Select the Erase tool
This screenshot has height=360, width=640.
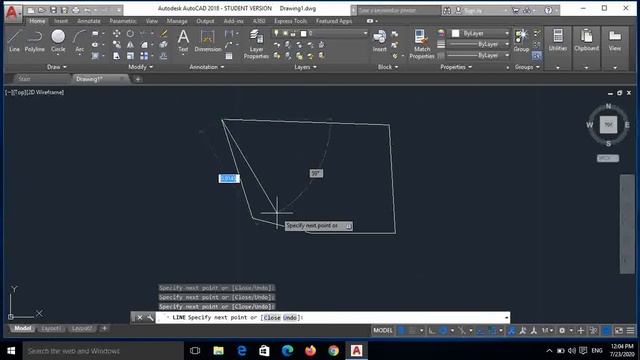coord(164,33)
